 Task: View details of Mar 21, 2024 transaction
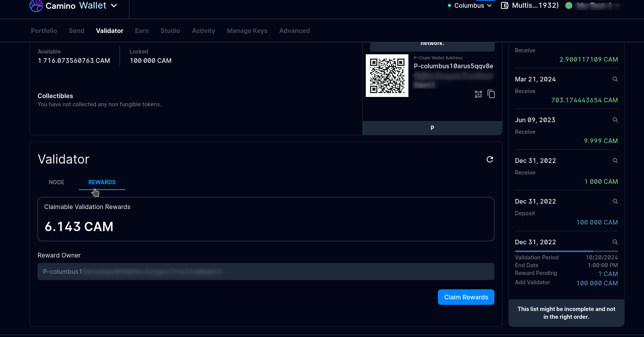coord(615,79)
